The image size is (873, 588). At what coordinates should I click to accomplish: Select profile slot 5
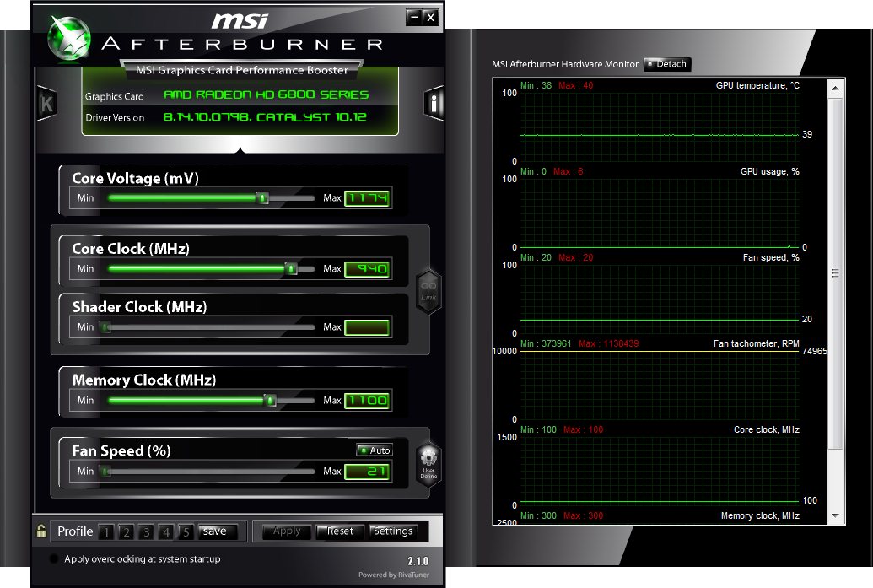(186, 532)
